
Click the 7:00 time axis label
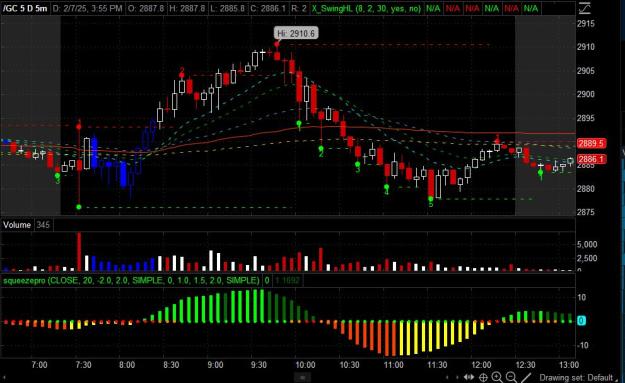[39, 365]
